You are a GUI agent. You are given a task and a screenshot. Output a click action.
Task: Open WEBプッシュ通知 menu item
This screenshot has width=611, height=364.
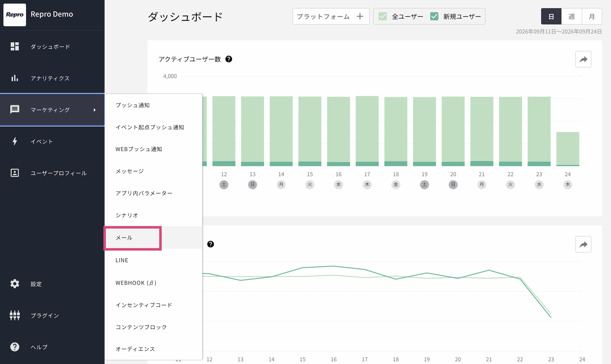tap(154, 149)
